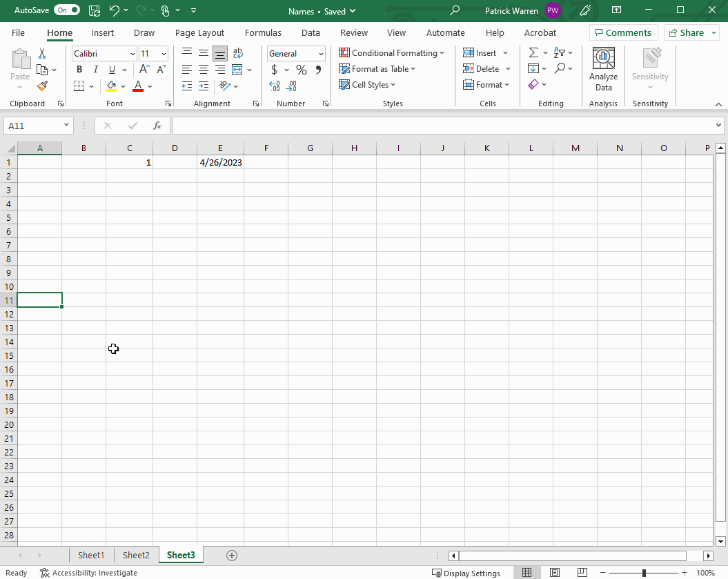Apply red font color
728x579 pixels.
[x=138, y=86]
